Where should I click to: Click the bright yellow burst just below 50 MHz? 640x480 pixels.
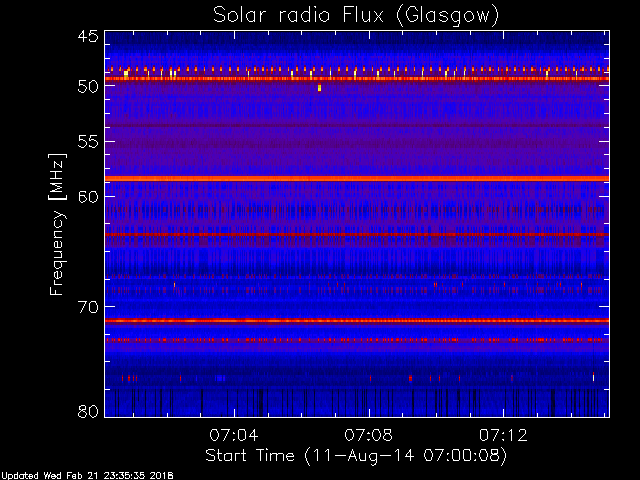(x=319, y=88)
